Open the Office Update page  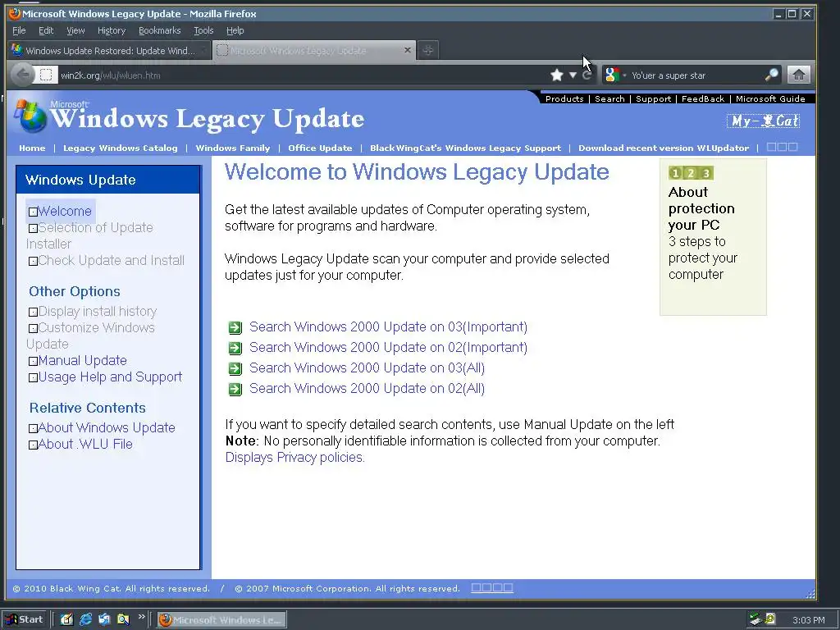point(320,148)
